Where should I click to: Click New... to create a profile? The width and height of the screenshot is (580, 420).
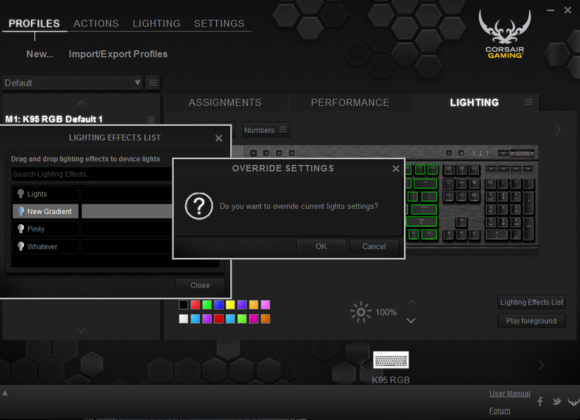40,54
